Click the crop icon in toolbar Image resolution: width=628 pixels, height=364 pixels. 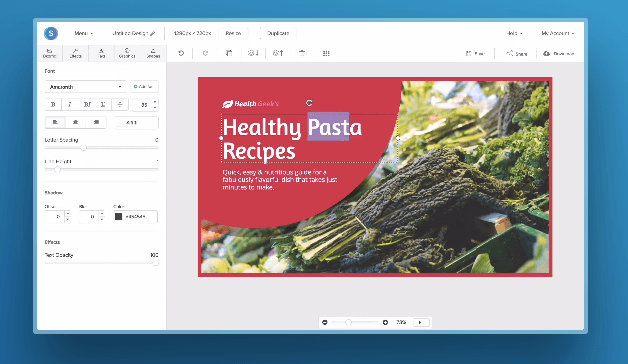coord(229,53)
